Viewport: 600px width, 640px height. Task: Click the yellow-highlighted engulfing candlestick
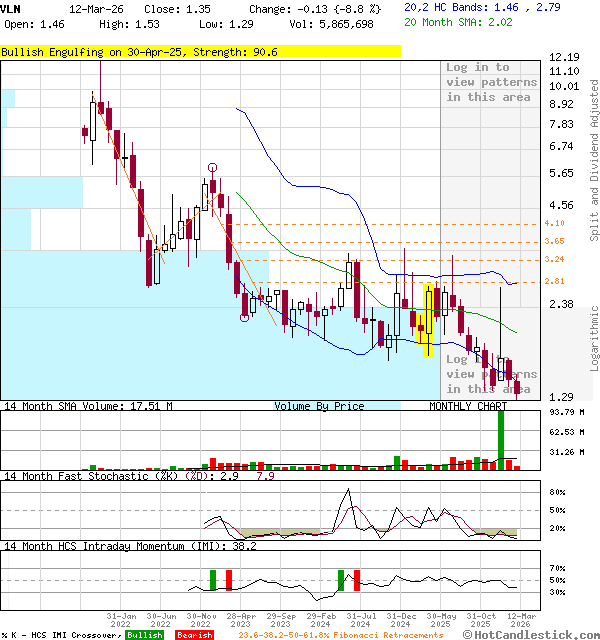click(x=429, y=319)
